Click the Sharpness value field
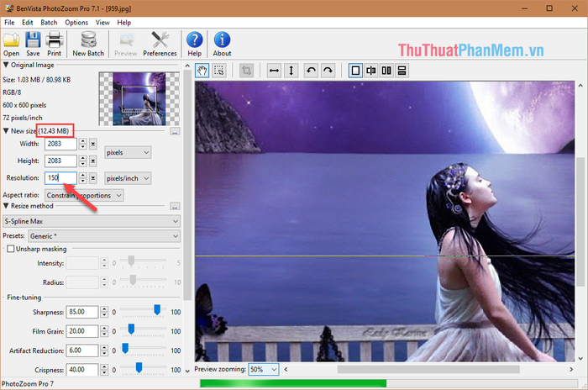Viewport: 588px width, 390px height. coord(81,312)
